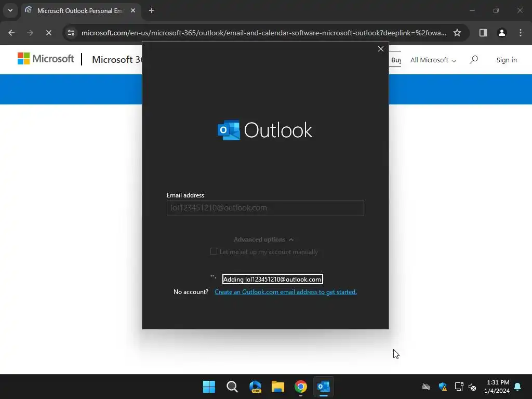
Task: Open Chrome's three-dot menu
Action: click(x=521, y=33)
